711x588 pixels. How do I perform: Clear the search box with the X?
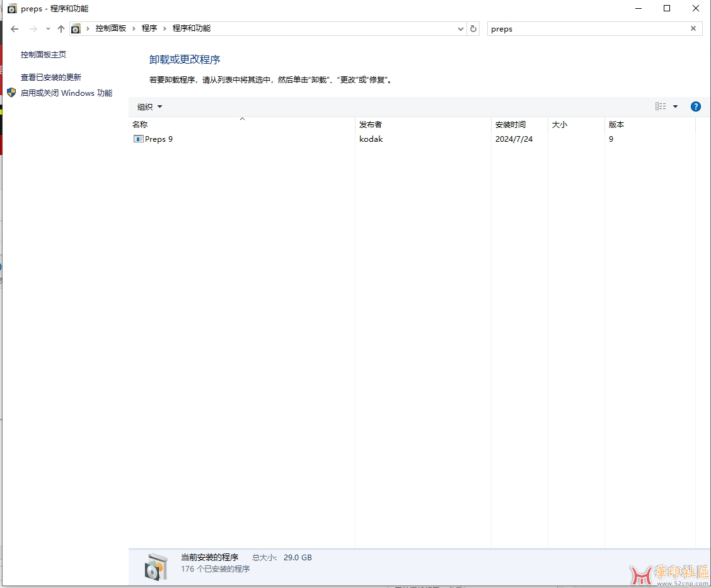coord(693,28)
